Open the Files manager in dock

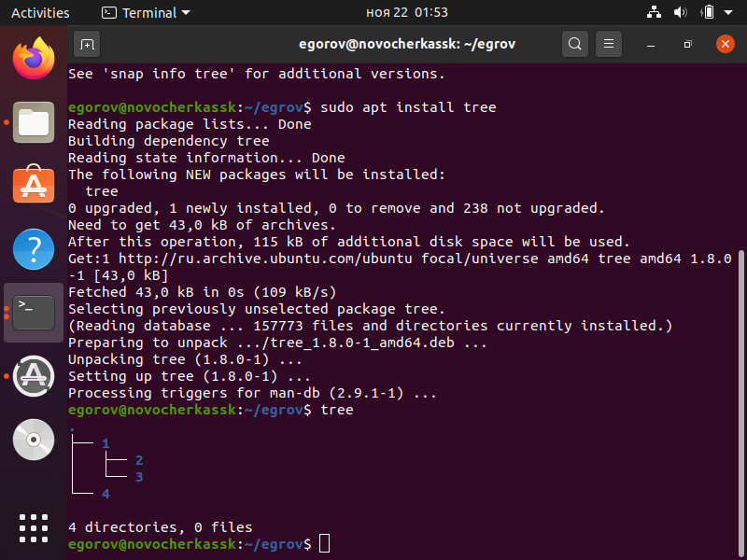[x=34, y=122]
